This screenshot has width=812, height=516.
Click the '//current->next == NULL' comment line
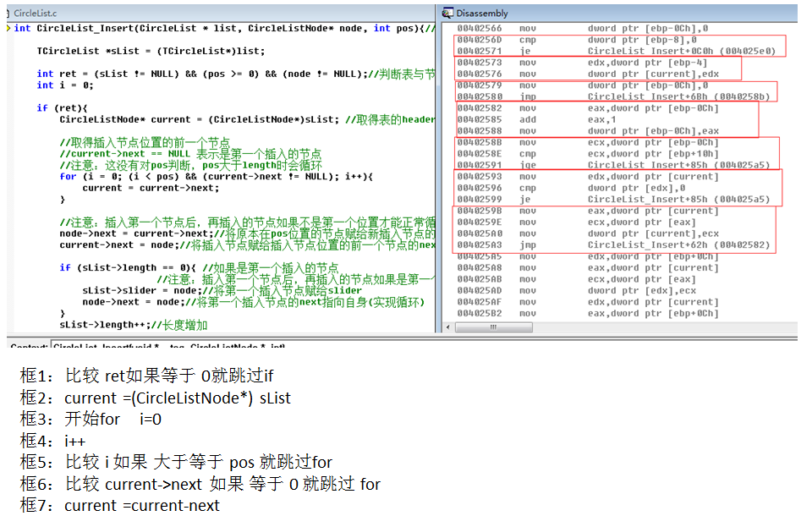coord(190,153)
